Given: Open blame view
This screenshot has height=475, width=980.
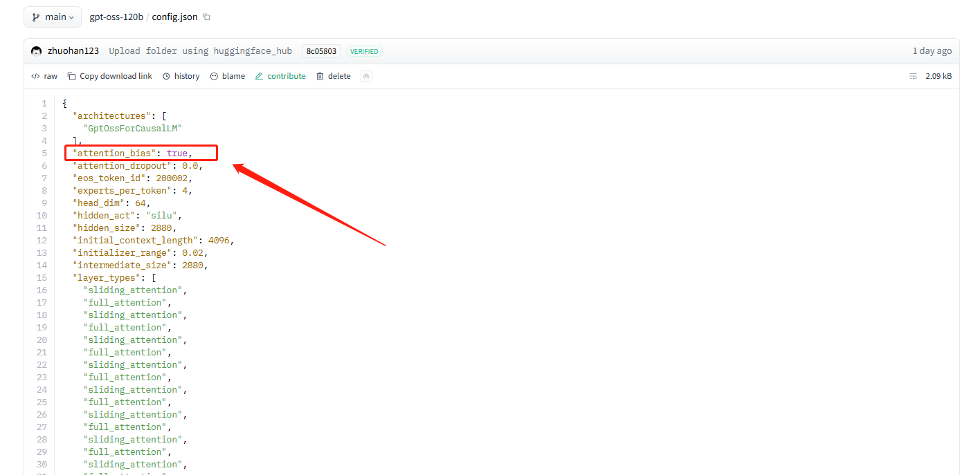Looking at the screenshot, I should pos(227,76).
